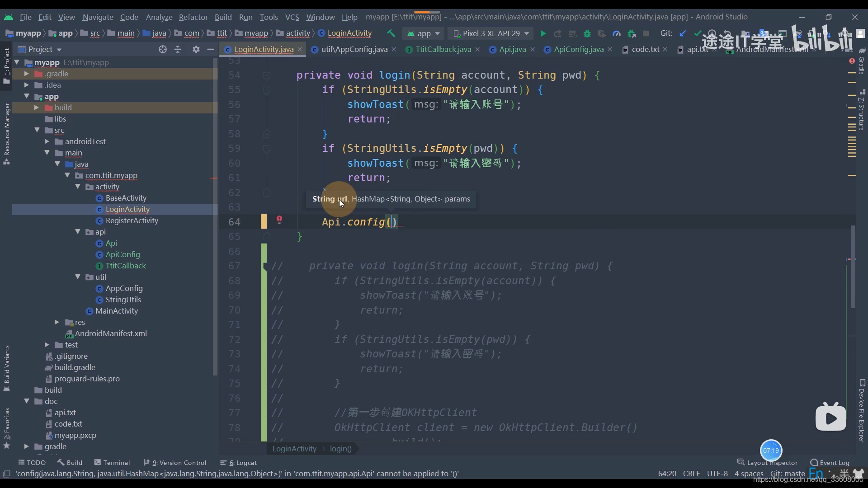Open the Logcat tool window
This screenshot has width=868, height=488.
coord(238,462)
